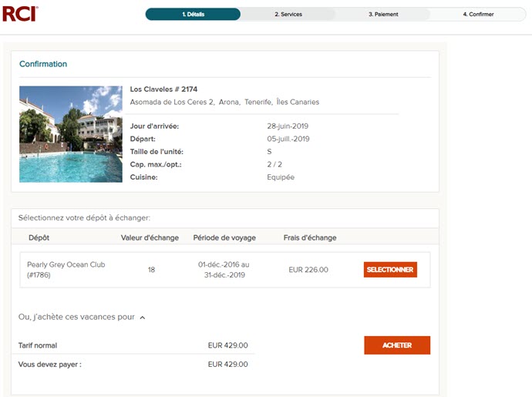
Task: Click the RCI logo
Action: (x=20, y=14)
